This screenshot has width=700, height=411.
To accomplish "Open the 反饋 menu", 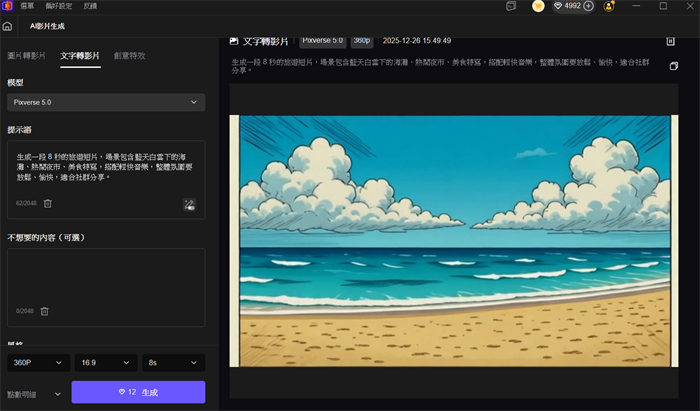I will coord(90,6).
